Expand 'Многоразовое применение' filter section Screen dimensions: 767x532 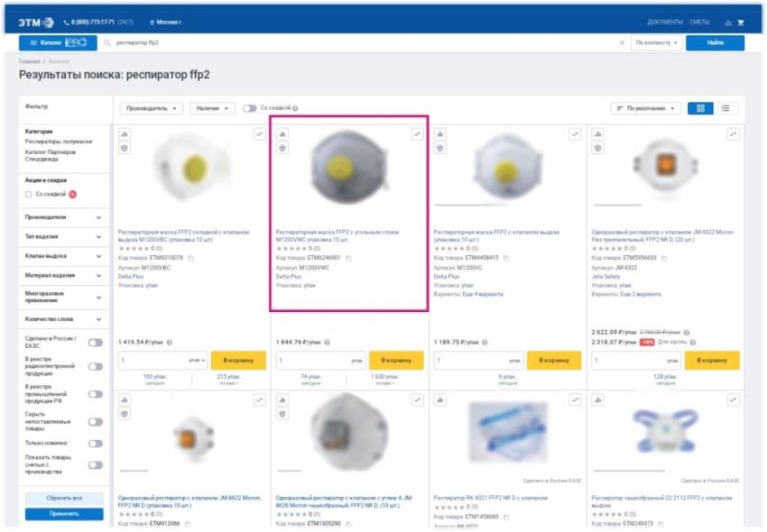click(63, 298)
